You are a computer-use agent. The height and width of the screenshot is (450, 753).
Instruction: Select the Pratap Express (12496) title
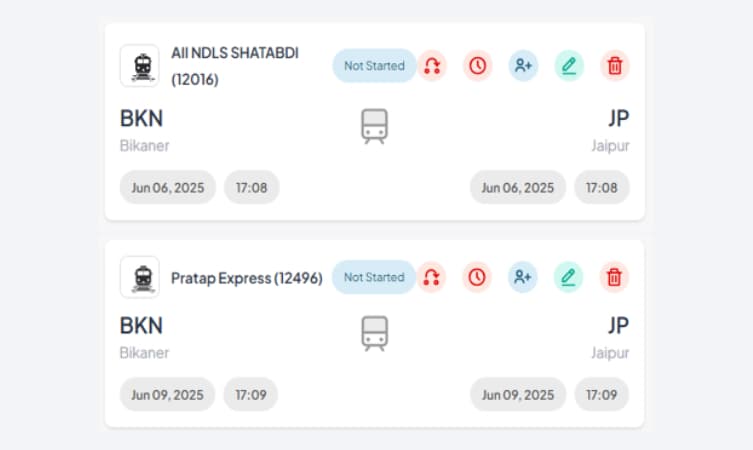tap(247, 278)
